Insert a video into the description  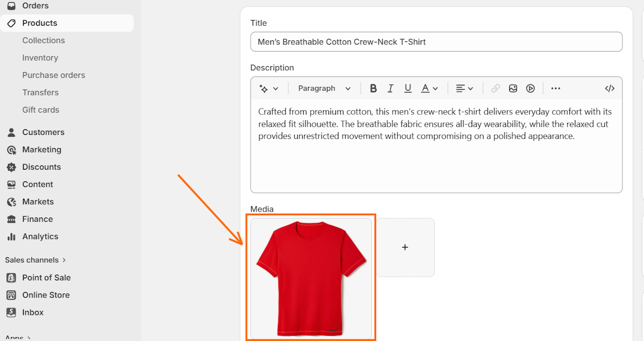coord(530,88)
